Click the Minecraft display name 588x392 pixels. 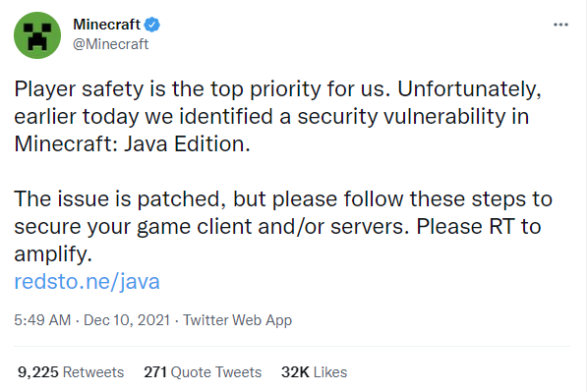106,25
